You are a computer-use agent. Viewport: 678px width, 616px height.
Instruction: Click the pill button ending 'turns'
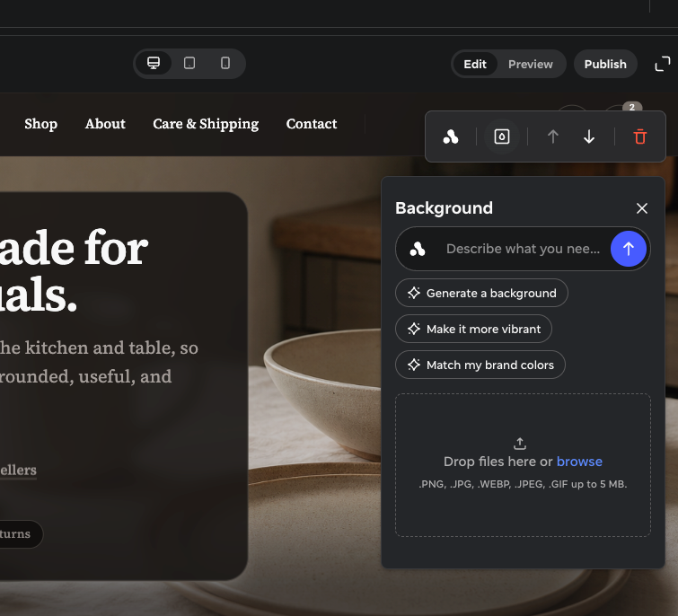click(x=21, y=534)
